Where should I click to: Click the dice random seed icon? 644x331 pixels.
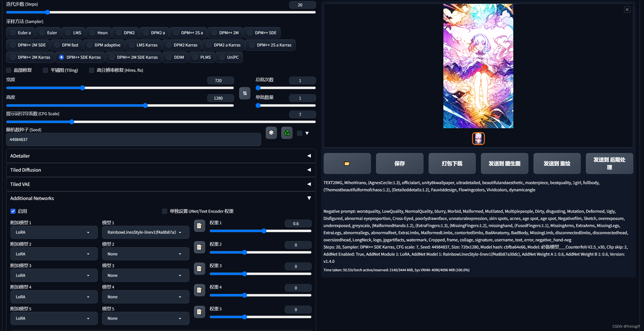click(271, 133)
